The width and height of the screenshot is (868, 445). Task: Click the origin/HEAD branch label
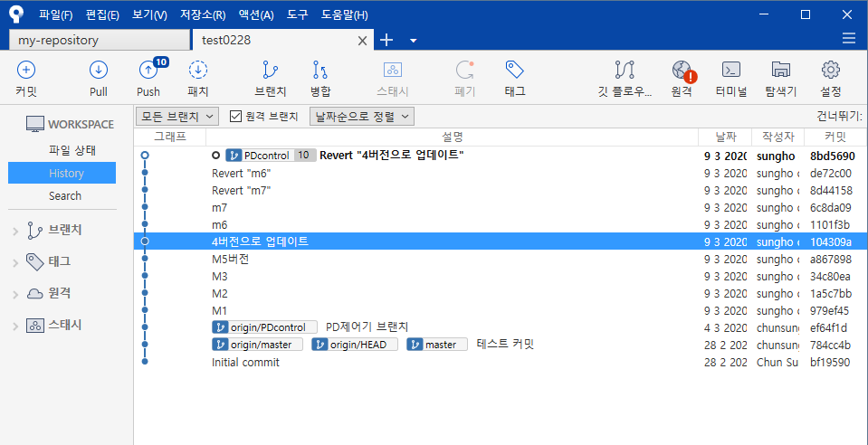(x=355, y=345)
